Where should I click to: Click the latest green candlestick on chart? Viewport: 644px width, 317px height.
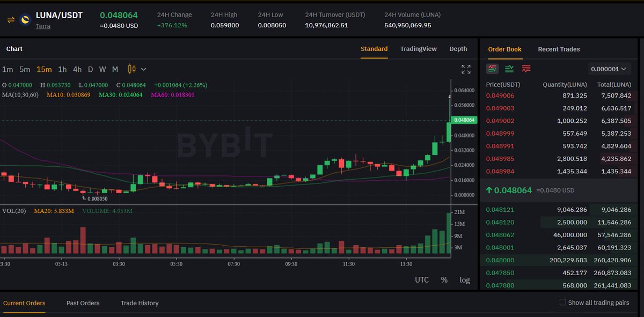coord(449,132)
